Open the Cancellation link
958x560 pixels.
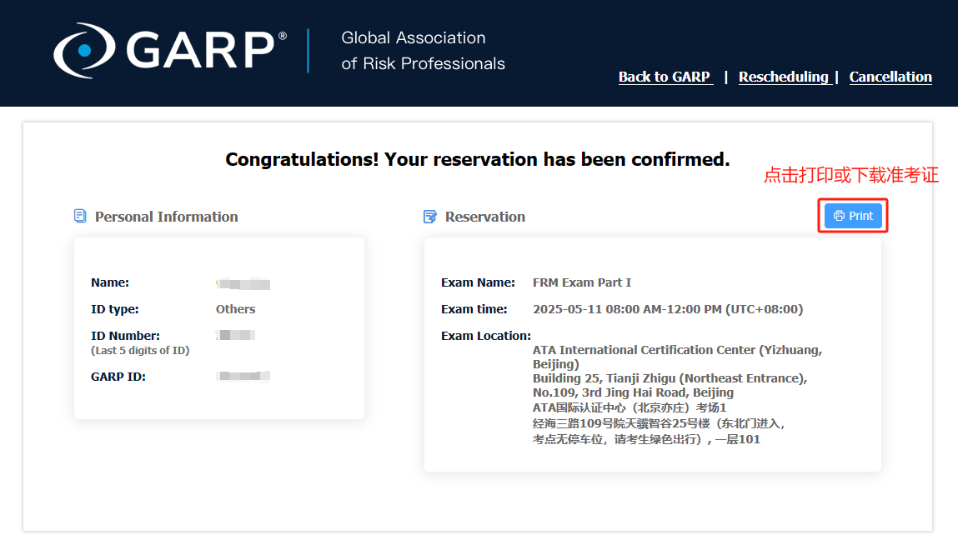click(890, 77)
